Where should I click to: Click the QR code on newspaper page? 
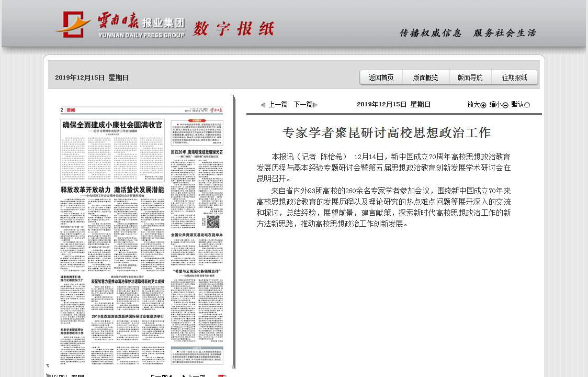tap(212, 222)
